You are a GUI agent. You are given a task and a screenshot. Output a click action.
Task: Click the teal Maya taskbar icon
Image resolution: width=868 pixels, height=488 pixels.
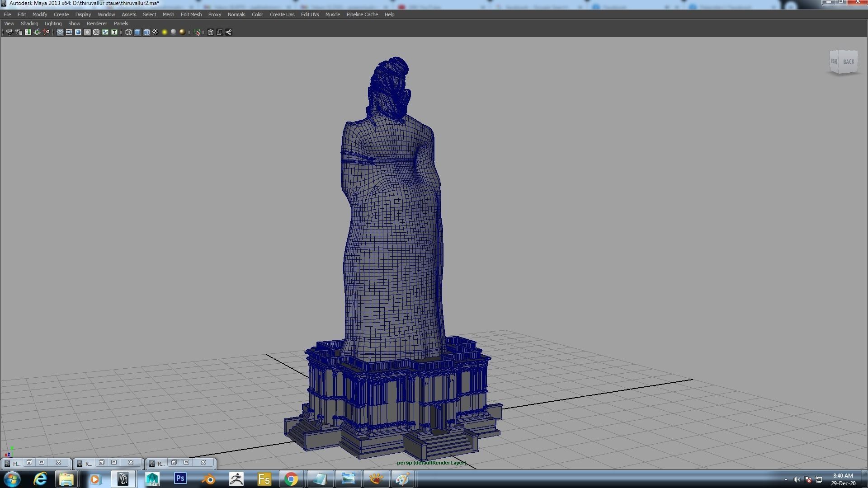tap(152, 479)
